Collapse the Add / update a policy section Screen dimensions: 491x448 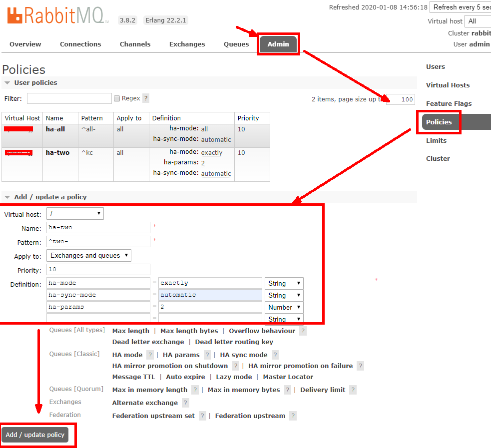(x=46, y=197)
